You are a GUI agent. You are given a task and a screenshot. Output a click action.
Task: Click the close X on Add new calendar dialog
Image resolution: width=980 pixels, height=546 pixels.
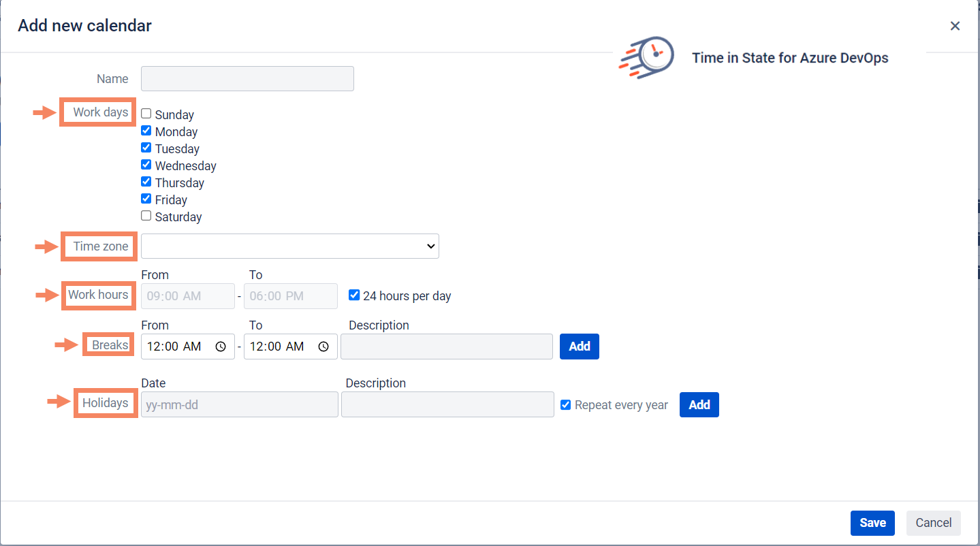[955, 25]
